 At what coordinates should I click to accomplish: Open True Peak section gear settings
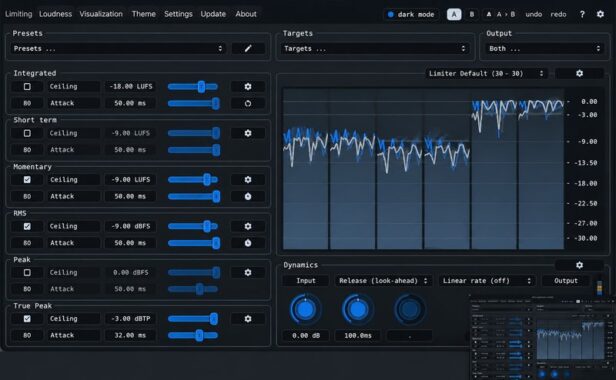248,319
